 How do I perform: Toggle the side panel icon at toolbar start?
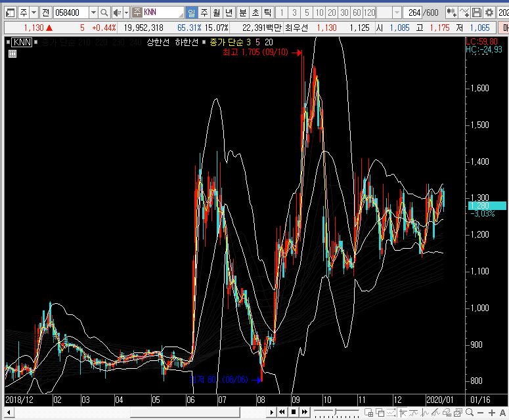click(10, 13)
